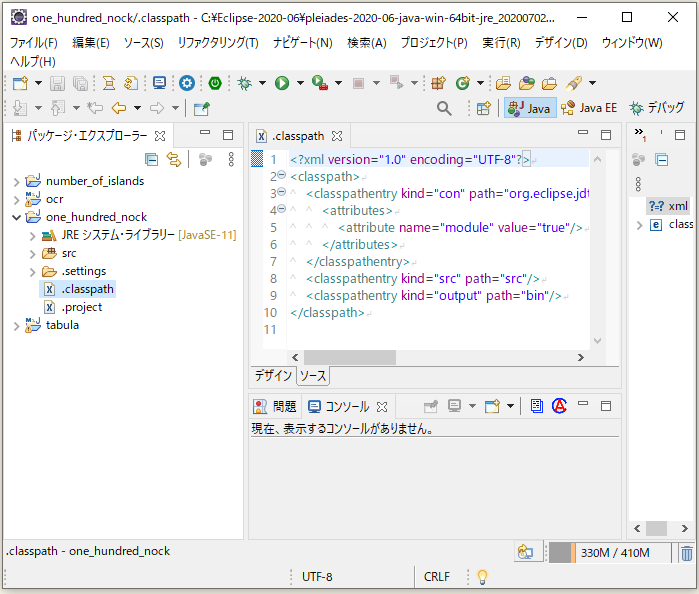Screen dimensions: 699x594
Task: Toggle fold marker on line 4
Action: point(282,209)
